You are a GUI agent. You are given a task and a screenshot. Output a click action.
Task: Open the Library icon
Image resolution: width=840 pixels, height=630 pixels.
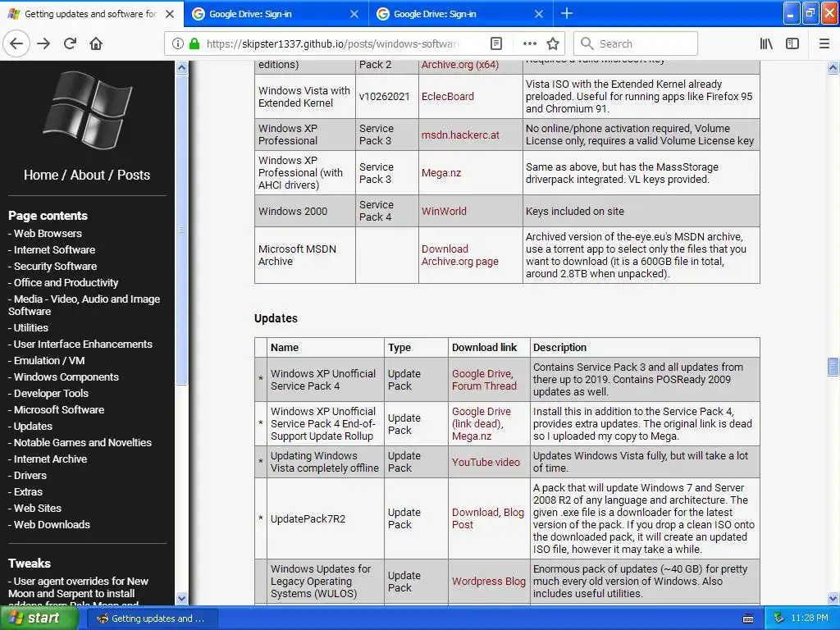point(766,43)
